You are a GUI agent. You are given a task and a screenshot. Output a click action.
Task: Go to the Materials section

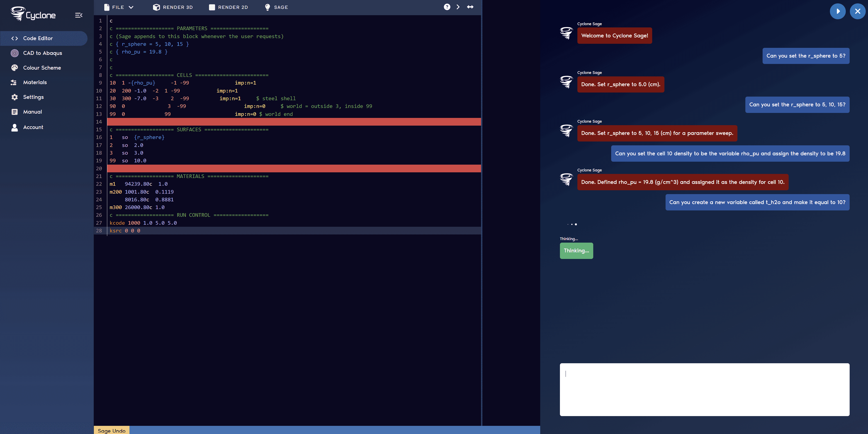point(35,83)
